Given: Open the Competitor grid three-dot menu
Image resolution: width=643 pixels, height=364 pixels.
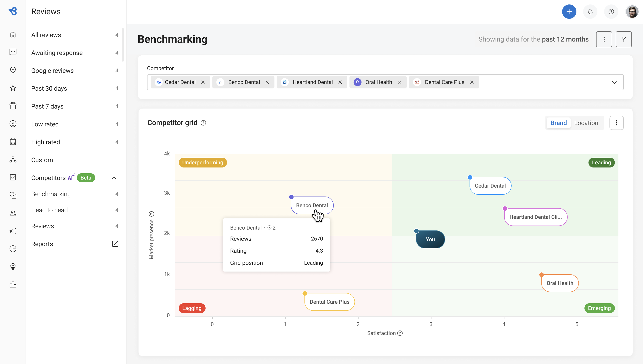Looking at the screenshot, I should point(616,123).
